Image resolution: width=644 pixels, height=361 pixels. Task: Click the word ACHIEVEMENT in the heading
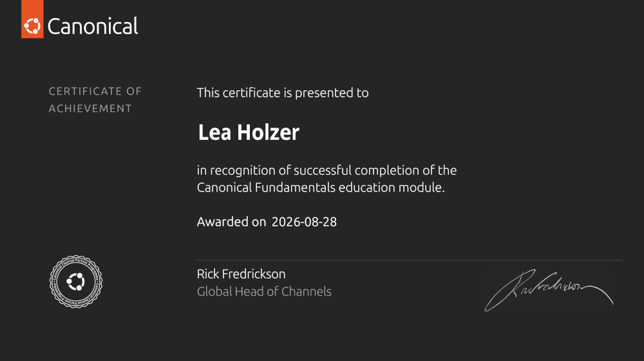coord(90,108)
